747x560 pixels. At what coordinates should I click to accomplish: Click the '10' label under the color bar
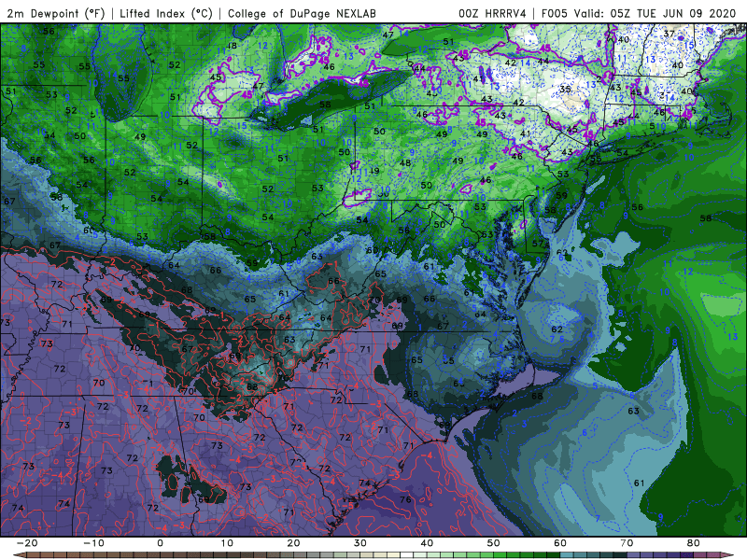(x=227, y=543)
